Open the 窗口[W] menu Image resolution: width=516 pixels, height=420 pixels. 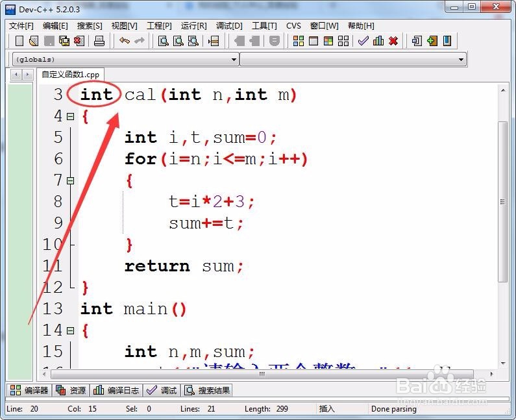(324, 26)
